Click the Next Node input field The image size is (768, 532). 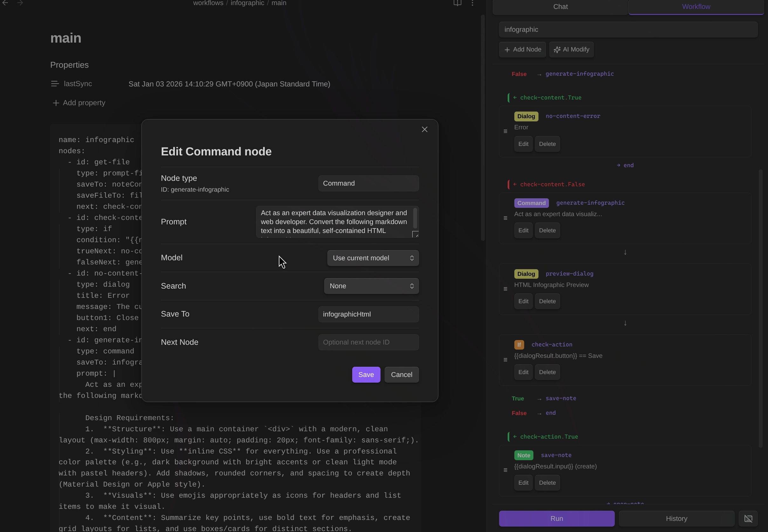tap(368, 342)
